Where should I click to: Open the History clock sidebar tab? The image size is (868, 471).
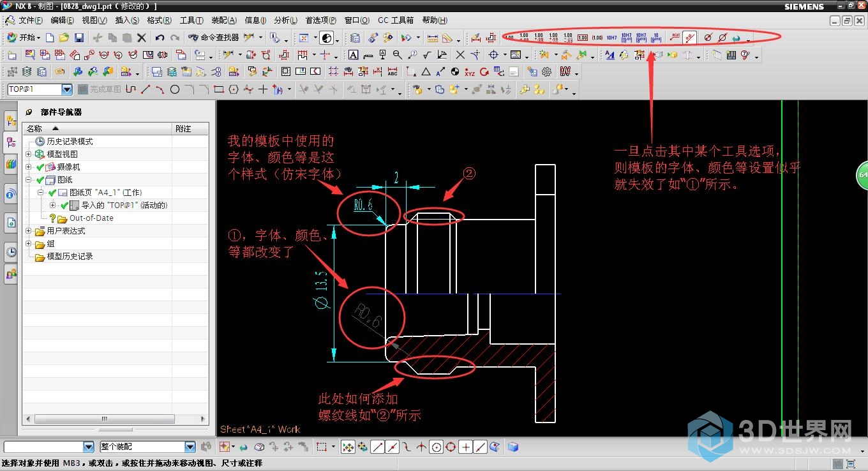point(11,251)
